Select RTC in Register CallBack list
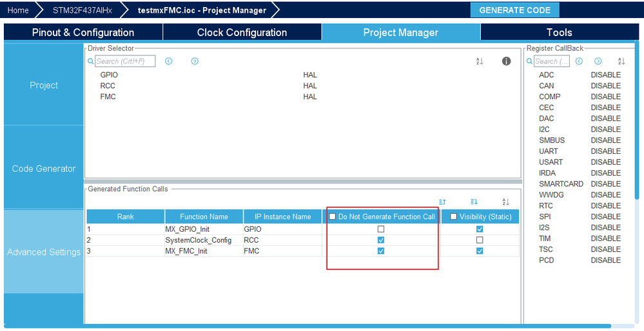 click(x=546, y=205)
